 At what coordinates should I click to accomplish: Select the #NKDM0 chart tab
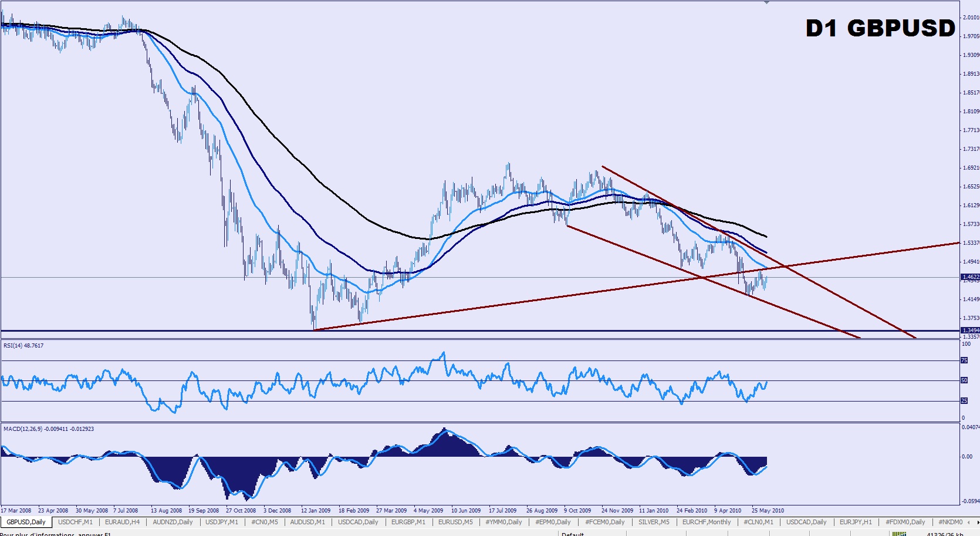[x=951, y=522]
